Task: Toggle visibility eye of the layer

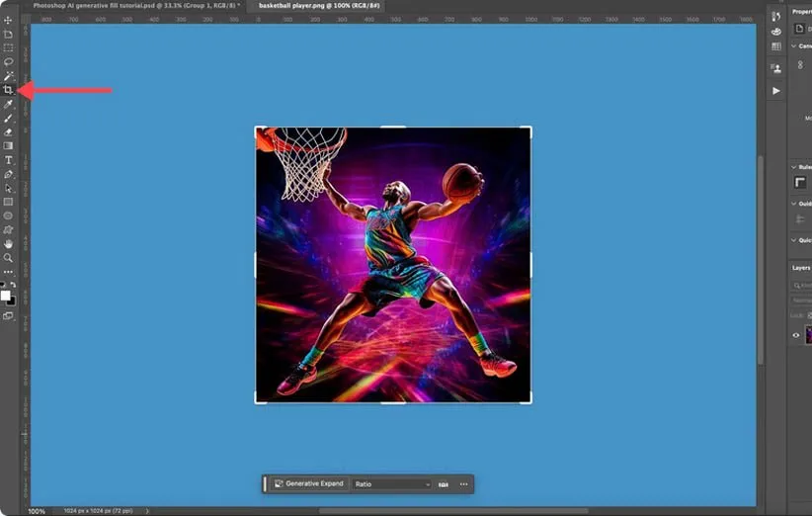Action: [796, 335]
